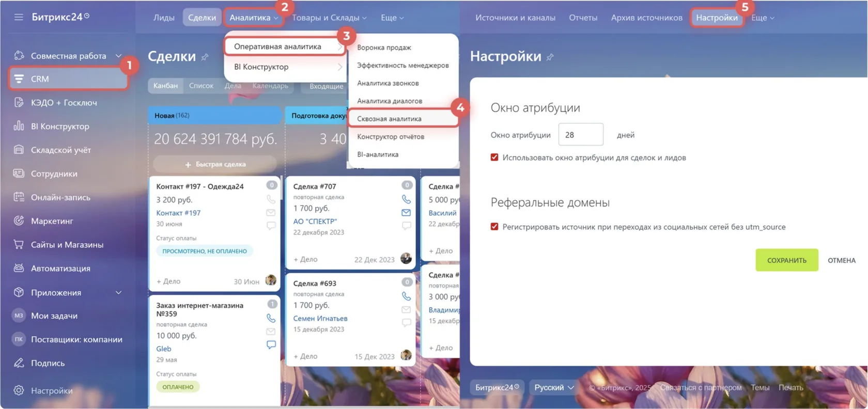Click the phone icon on Сделка #707 card
This screenshot has width=868, height=409.
tap(406, 199)
